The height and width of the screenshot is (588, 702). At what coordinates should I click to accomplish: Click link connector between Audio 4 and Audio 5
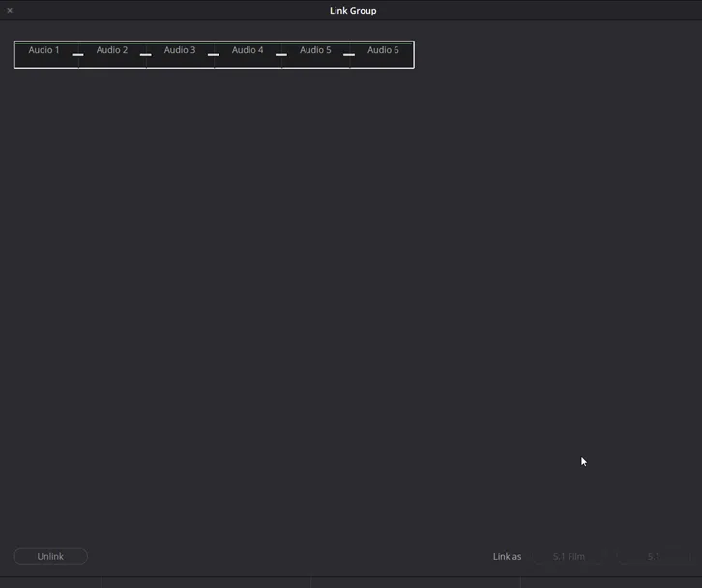click(x=281, y=54)
